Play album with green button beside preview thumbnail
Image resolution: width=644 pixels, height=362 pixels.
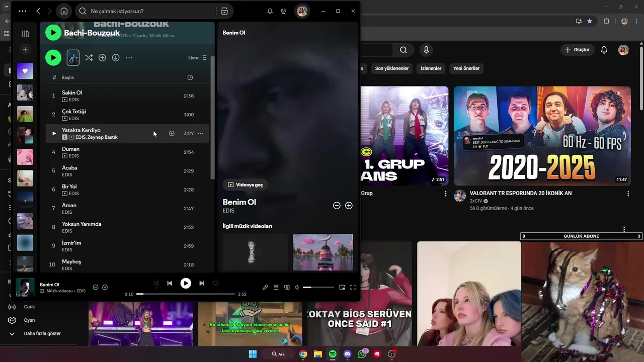coord(53,58)
